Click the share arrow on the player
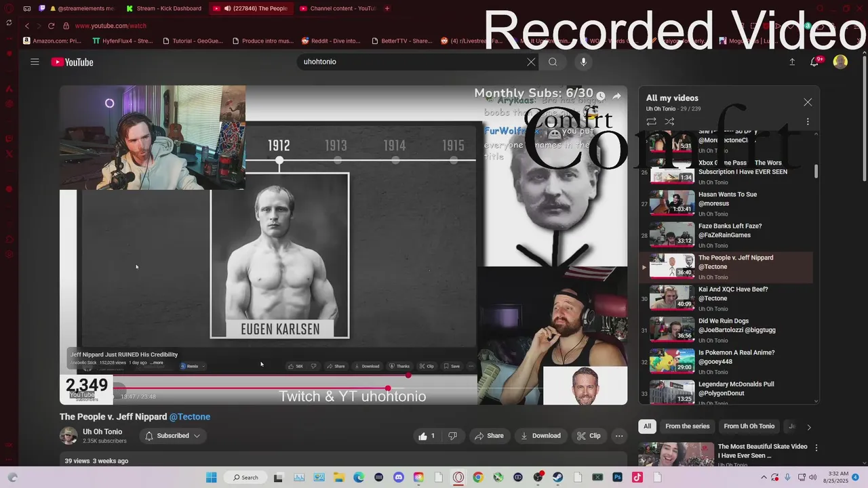 (616, 96)
